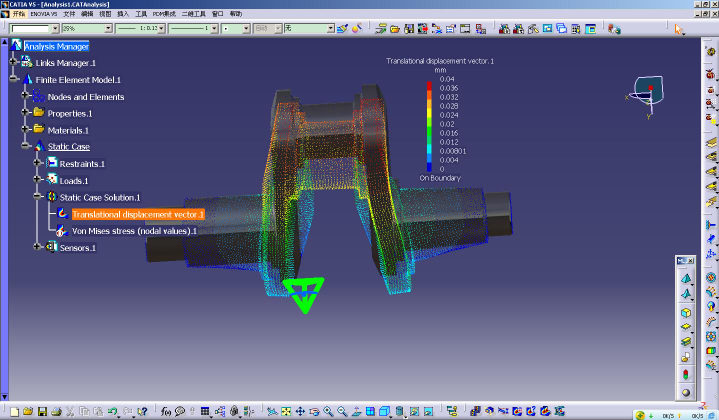
Task: Expand the Sensors.1 node
Action: (x=38, y=246)
